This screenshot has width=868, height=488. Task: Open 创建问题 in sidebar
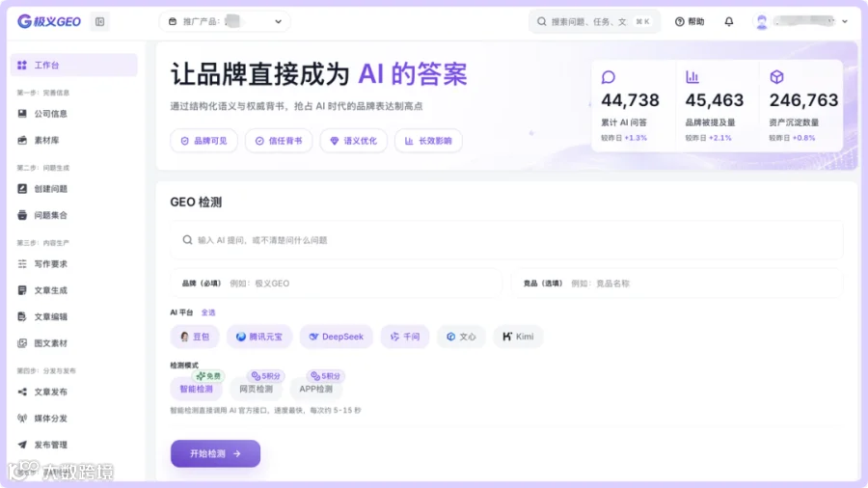[x=74, y=189]
